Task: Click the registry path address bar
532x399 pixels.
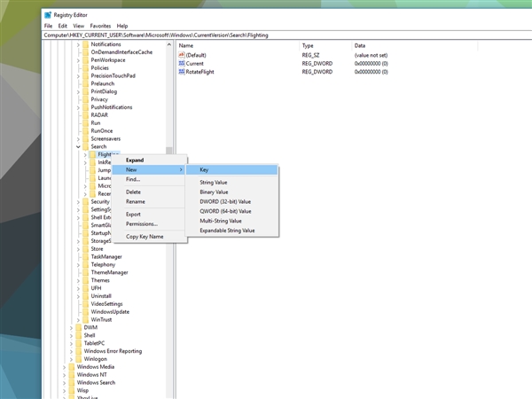Action: 286,35
